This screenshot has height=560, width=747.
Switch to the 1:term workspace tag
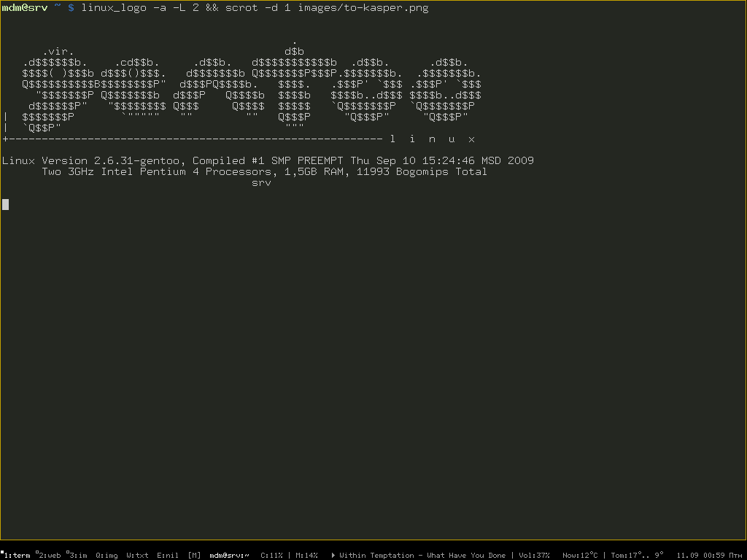(x=17, y=555)
